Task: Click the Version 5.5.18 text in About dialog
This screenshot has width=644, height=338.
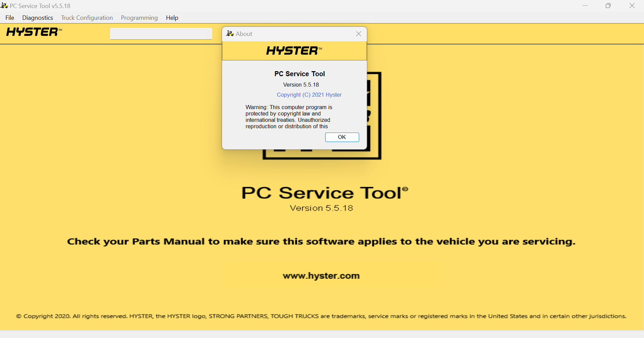Action: tap(301, 85)
